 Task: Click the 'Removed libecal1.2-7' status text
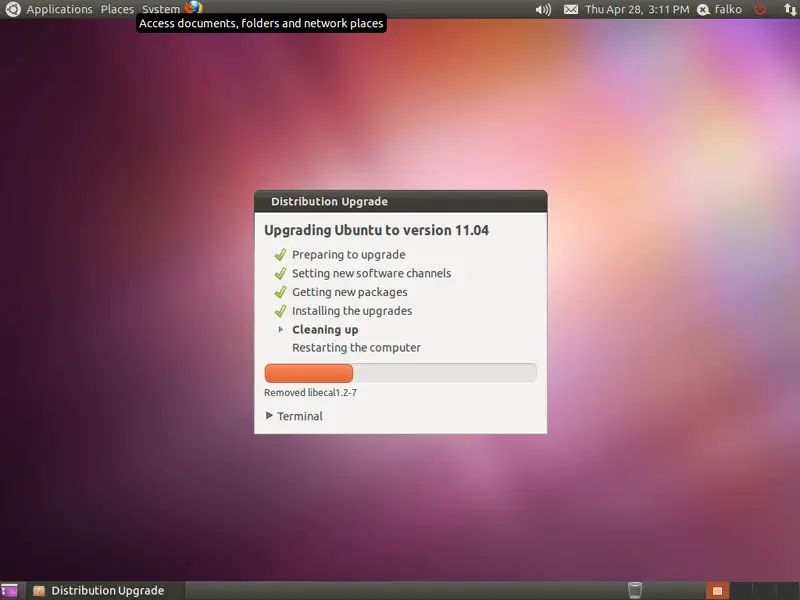(x=310, y=392)
